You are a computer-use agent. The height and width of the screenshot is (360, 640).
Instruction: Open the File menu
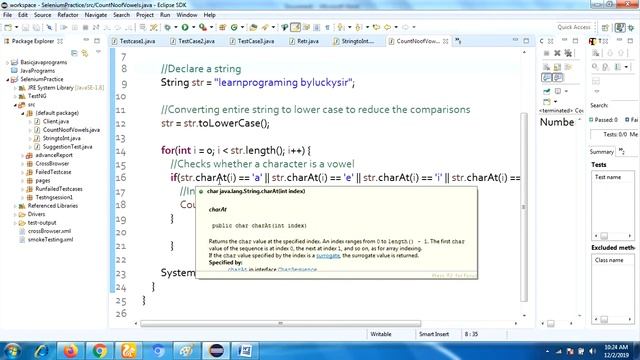[7, 15]
